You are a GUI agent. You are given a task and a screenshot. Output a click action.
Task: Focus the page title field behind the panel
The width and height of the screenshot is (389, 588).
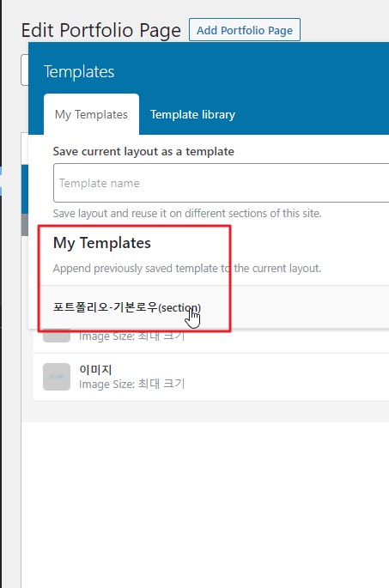[24, 70]
